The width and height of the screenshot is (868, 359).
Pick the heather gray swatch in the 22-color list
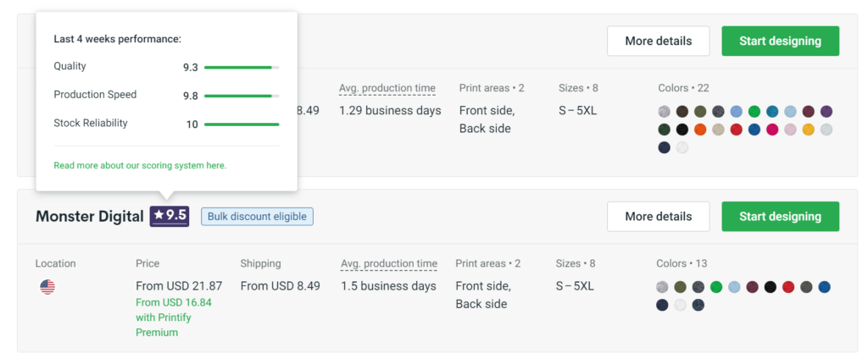click(x=665, y=111)
